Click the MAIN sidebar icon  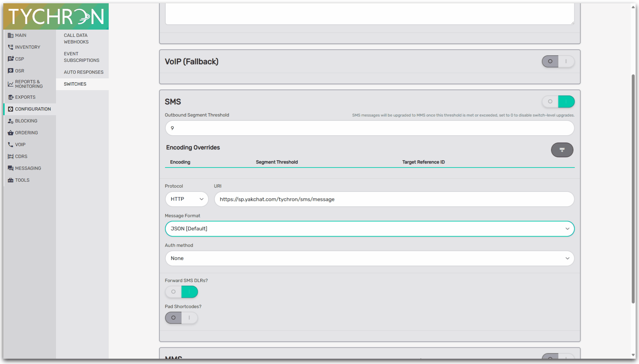(11, 35)
